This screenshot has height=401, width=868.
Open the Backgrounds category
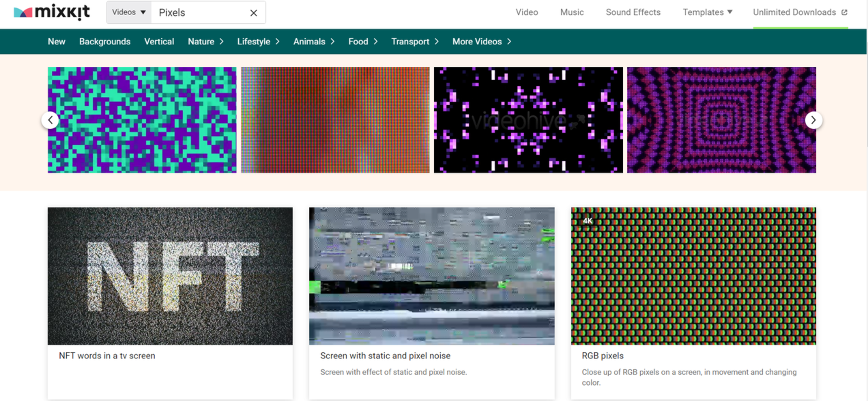point(105,41)
